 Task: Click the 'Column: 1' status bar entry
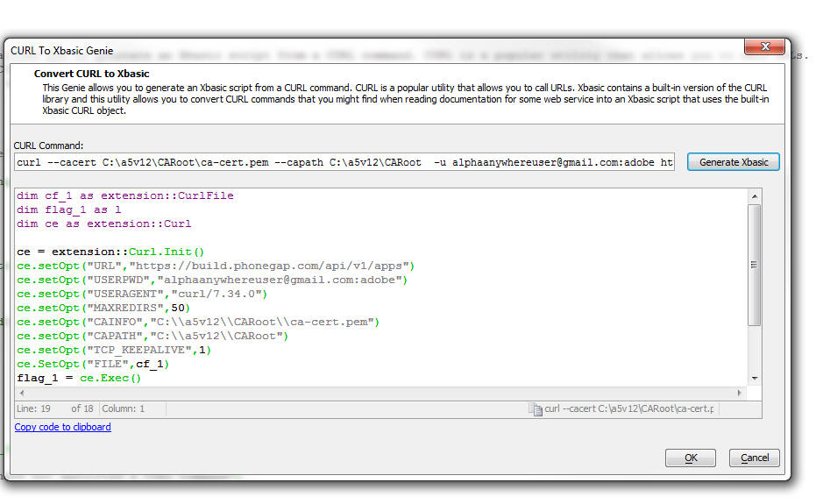click(x=124, y=408)
